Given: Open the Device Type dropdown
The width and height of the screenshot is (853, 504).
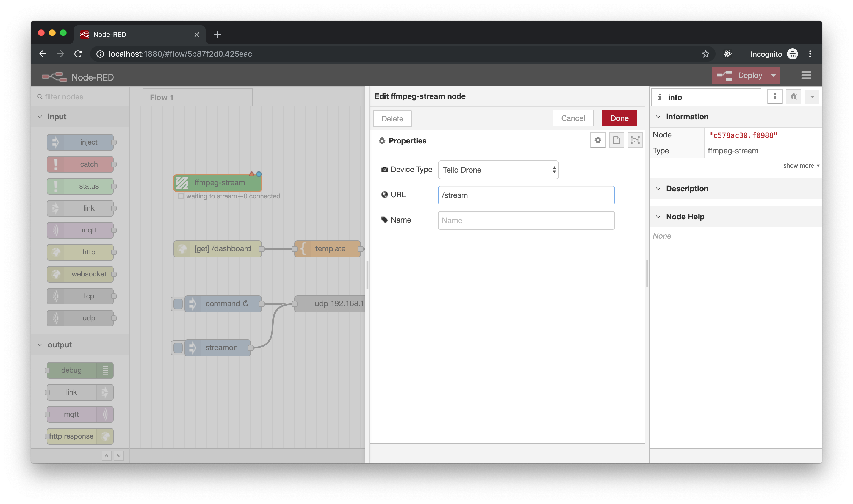Looking at the screenshot, I should click(x=498, y=170).
